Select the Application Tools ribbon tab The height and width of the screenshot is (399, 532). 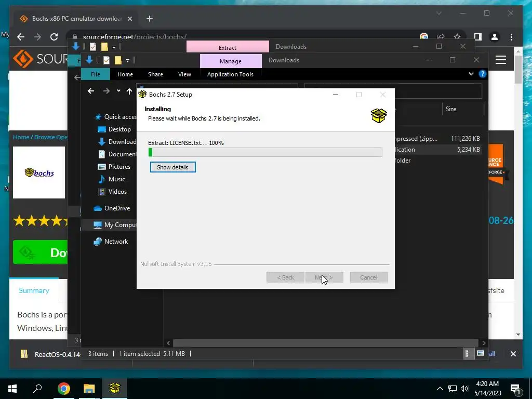[230, 74]
